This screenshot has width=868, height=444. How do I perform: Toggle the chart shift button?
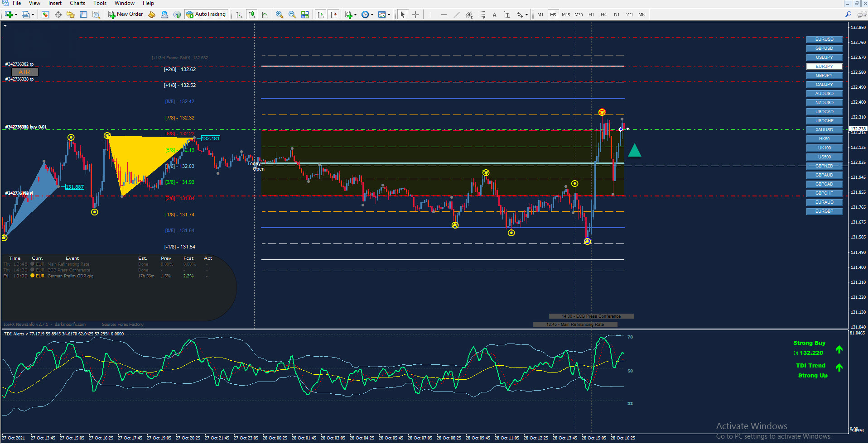tap(333, 14)
